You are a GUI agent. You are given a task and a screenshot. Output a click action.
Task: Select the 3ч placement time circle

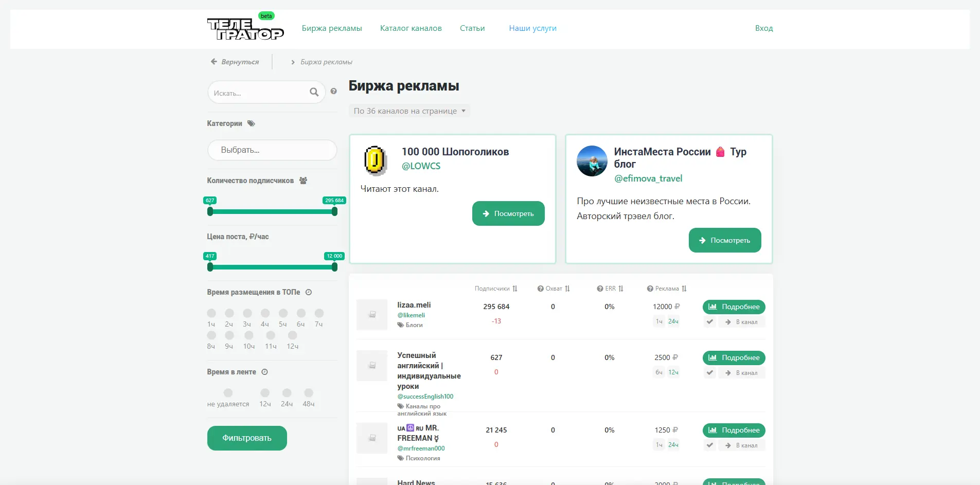(x=247, y=313)
